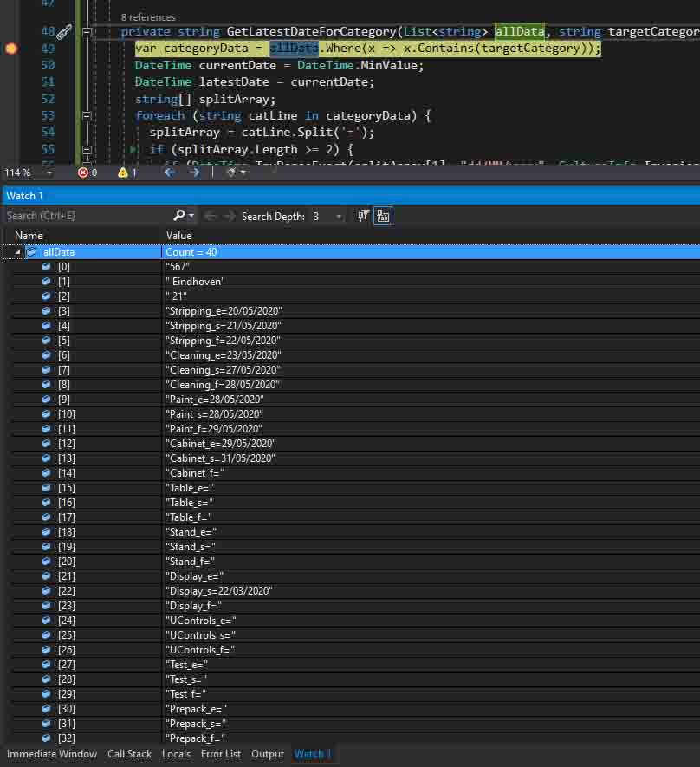The height and width of the screenshot is (767, 700).
Task: Switch to the Output tab
Action: tap(268, 754)
